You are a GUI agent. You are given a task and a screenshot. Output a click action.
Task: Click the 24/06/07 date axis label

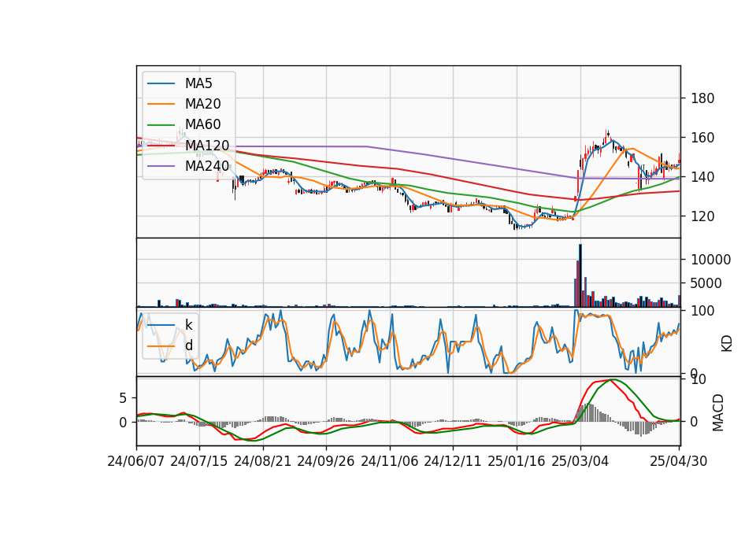136,461
